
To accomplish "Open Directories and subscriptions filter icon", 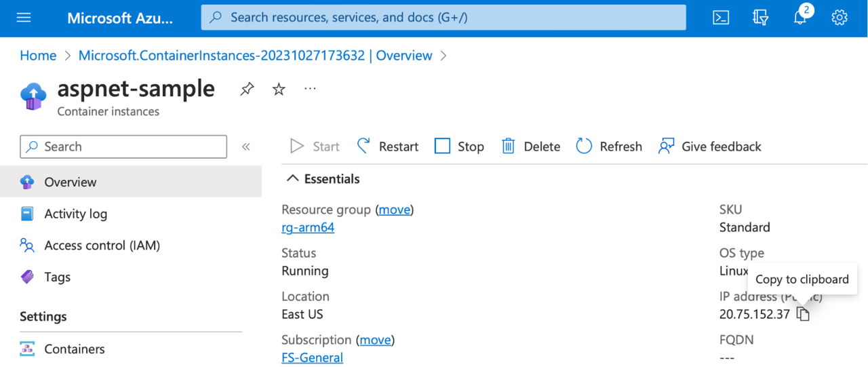I will 760,18.
